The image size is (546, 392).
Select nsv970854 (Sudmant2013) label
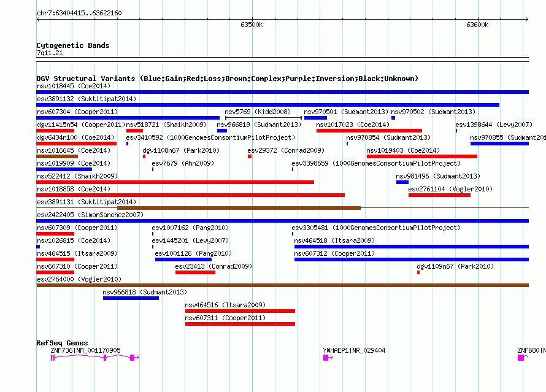coord(388,137)
